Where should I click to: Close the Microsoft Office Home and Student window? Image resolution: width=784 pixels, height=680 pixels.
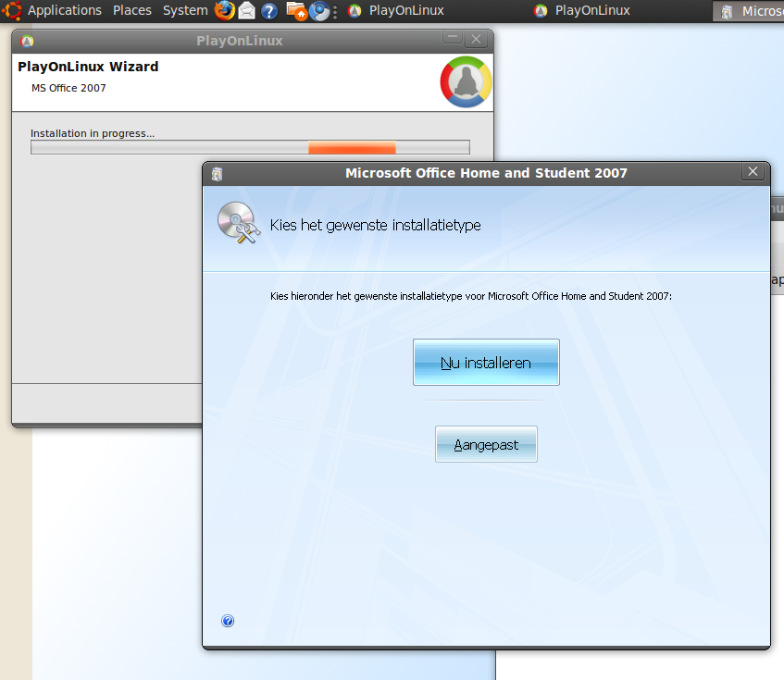753,172
